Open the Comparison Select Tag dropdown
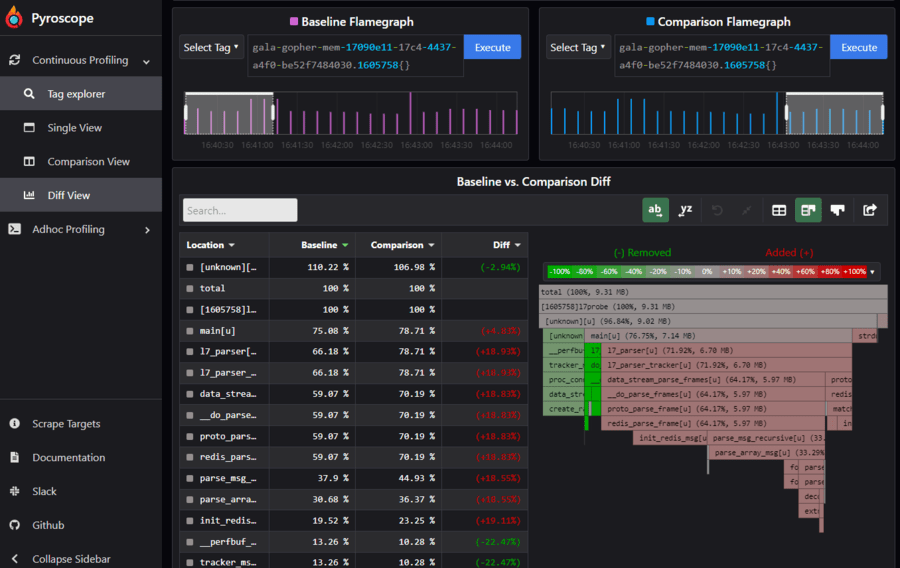 (577, 47)
